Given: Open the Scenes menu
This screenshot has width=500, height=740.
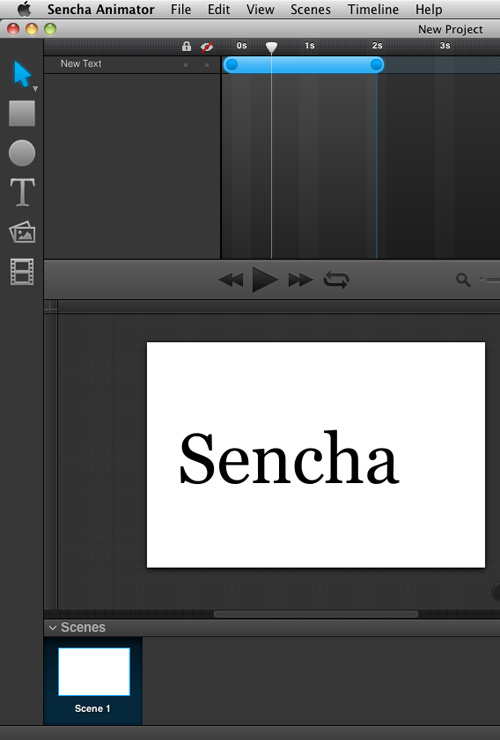Looking at the screenshot, I should click(x=310, y=9).
